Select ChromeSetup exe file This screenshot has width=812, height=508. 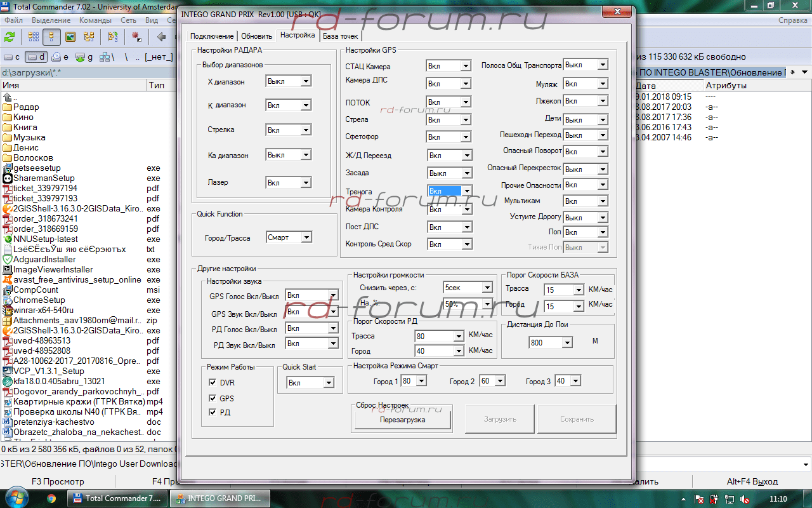[39, 300]
